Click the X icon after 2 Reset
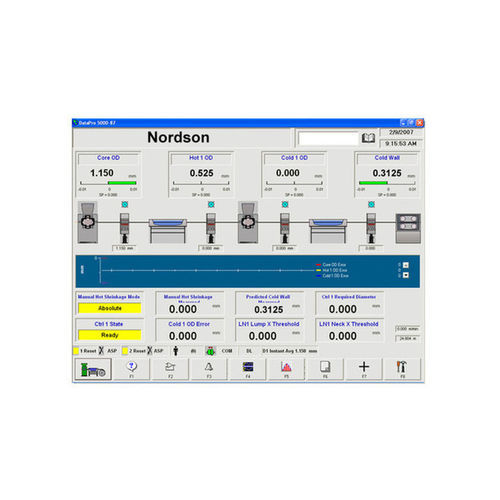 point(150,351)
